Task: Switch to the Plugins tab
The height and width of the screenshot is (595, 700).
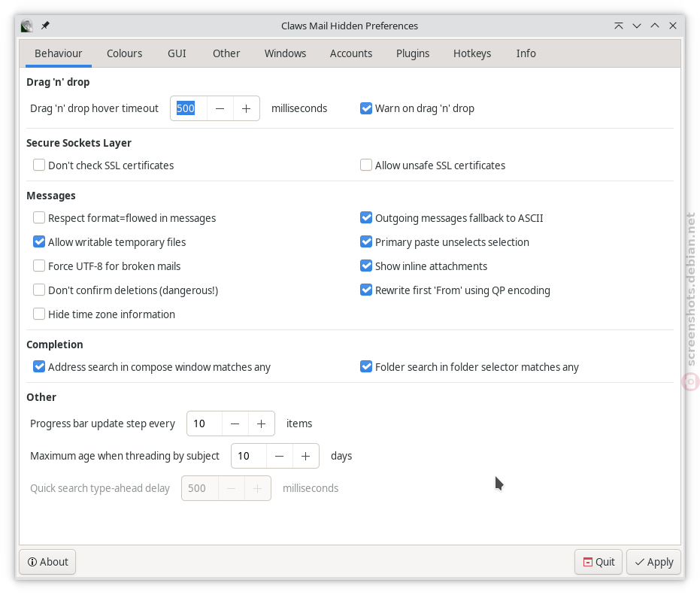Action: click(x=413, y=53)
